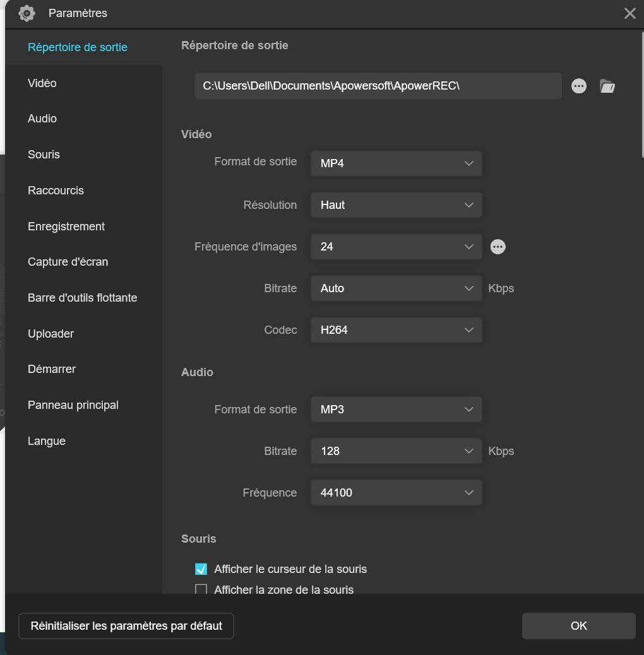This screenshot has width=644, height=655.
Task: Expand the Codec H264 dropdown
Action: point(397,330)
